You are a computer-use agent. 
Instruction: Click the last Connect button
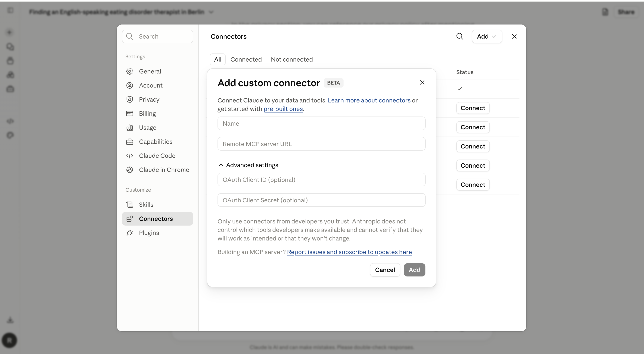coord(473,185)
